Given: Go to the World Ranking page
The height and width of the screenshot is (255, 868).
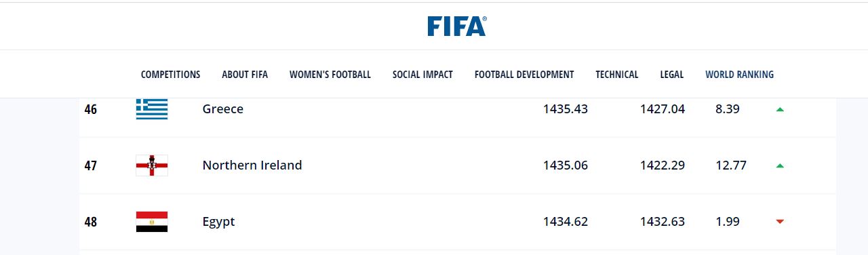Looking at the screenshot, I should pyautogui.click(x=740, y=75).
